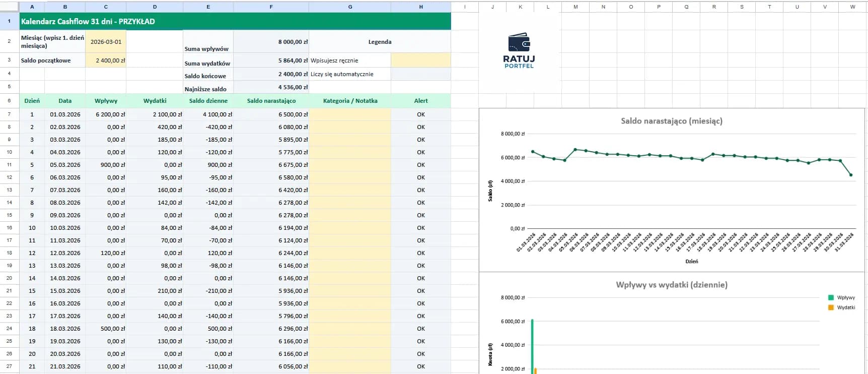Select the Alert OK cell for 12.03.2026
Viewport: 868px width, 374px height.
tap(421, 253)
